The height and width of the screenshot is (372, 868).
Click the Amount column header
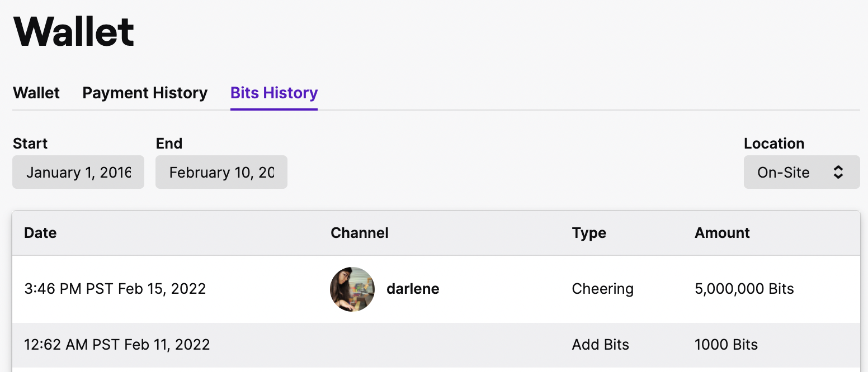pyautogui.click(x=722, y=233)
